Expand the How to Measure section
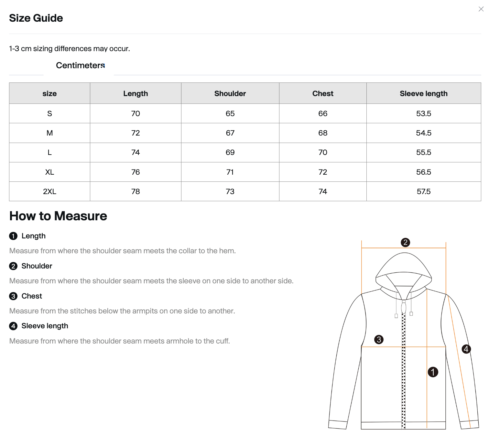 tap(58, 216)
